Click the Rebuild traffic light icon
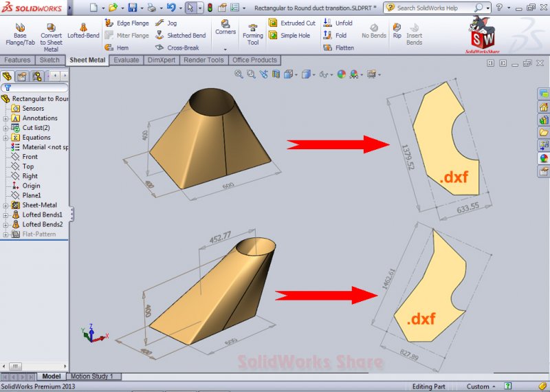This screenshot has width=550, height=392. [x=210, y=8]
